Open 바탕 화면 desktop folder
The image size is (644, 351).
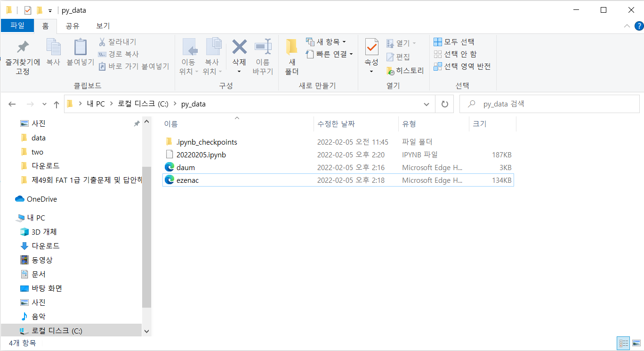41,288
